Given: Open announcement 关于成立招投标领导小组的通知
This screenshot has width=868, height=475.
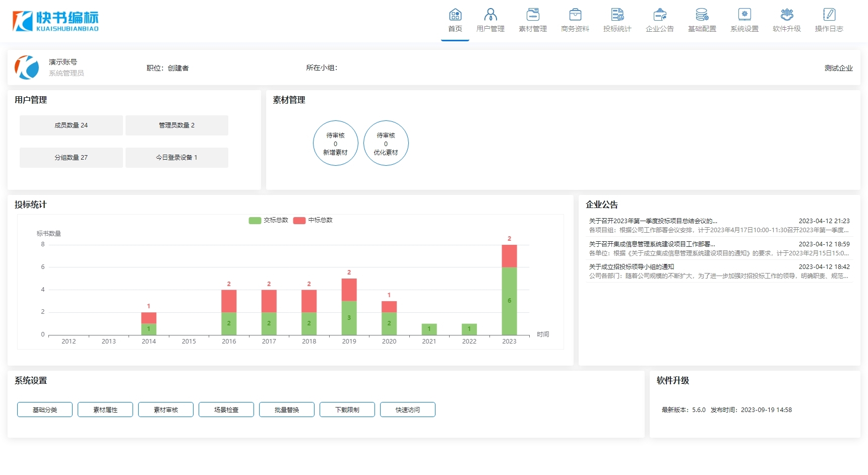Looking at the screenshot, I should pyautogui.click(x=631, y=267).
